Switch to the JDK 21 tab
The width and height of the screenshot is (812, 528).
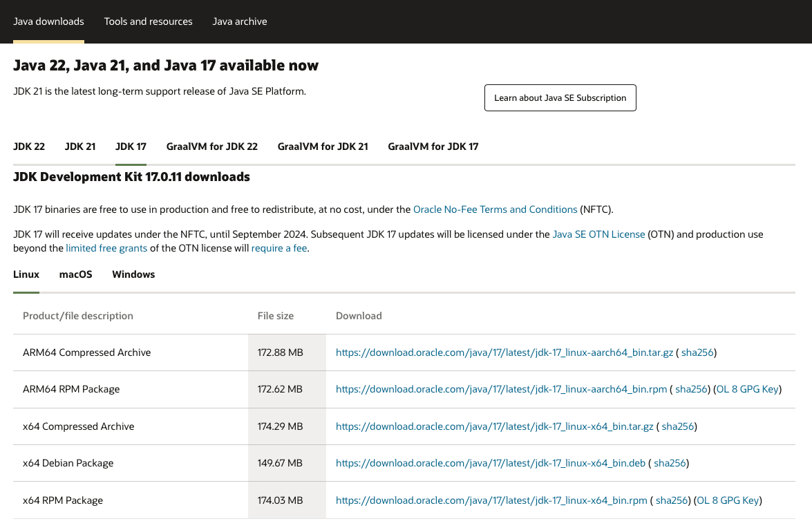[x=80, y=147]
